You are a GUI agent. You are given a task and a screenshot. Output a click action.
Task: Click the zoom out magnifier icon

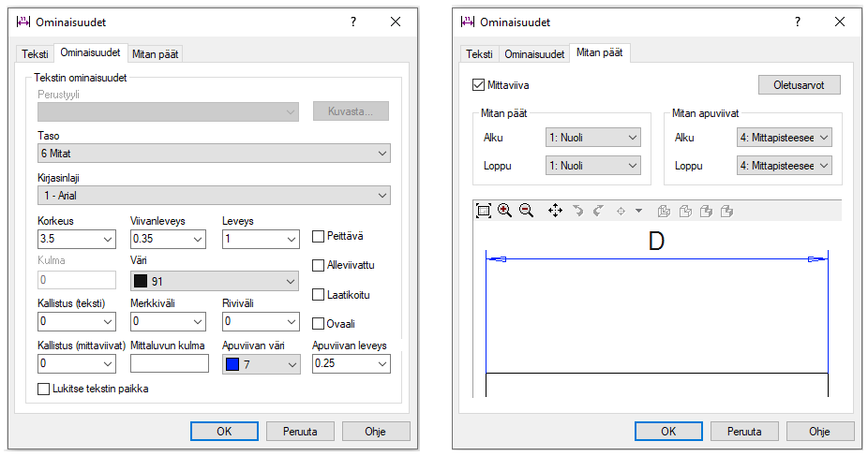526,211
